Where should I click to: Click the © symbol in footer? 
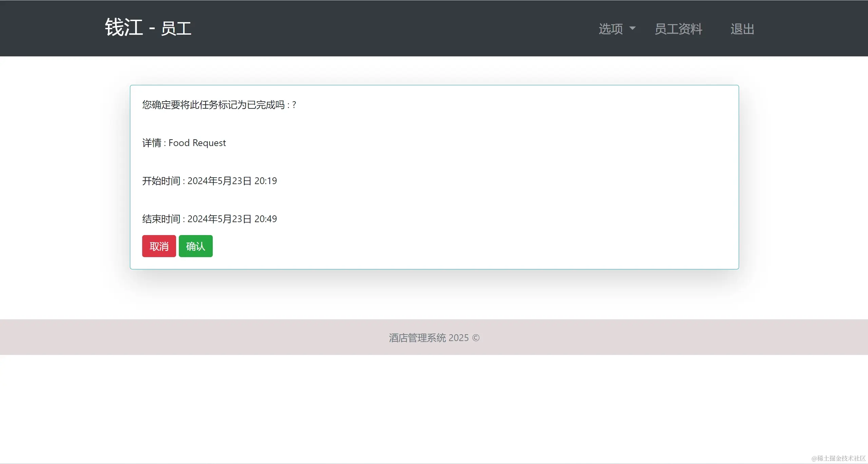(x=476, y=338)
